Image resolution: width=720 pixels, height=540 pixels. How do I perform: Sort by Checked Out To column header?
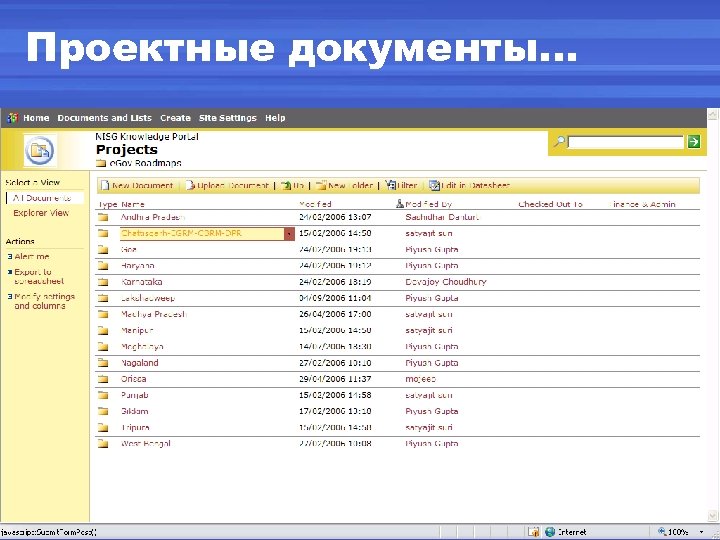[550, 204]
